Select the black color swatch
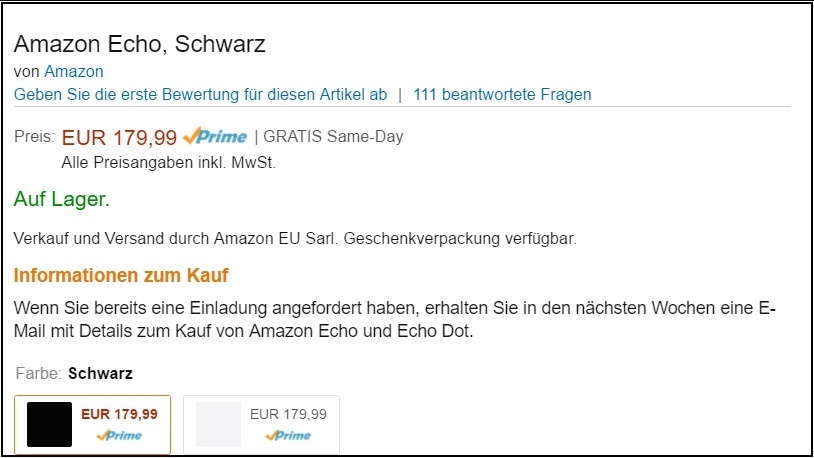Screen dimensions: 814x458 [49, 424]
